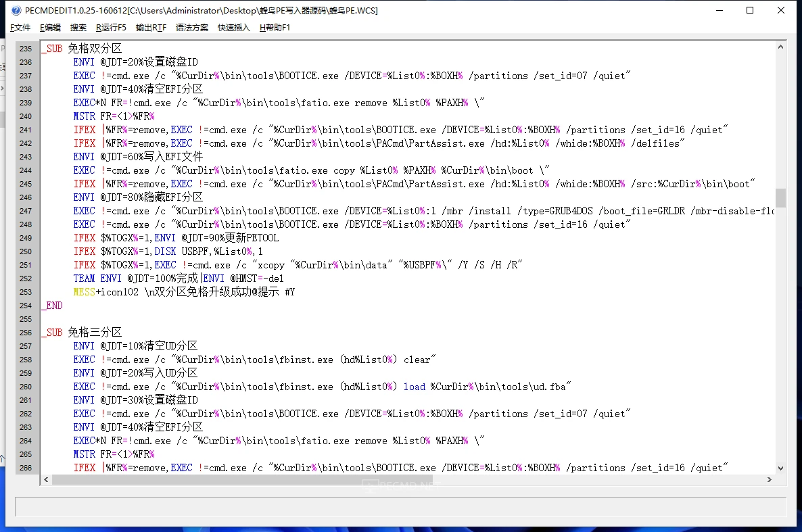Open the H帮助F1 menu
Image resolution: width=802 pixels, height=532 pixels.
tap(275, 28)
